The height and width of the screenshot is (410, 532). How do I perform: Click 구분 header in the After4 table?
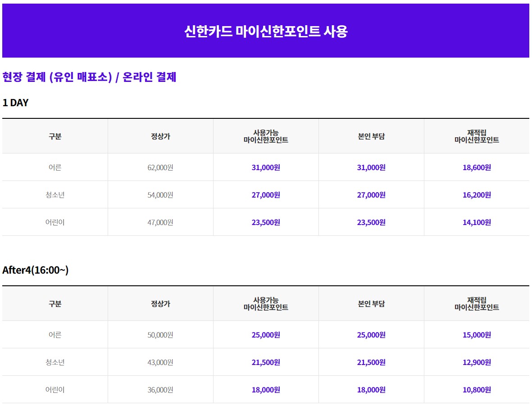pyautogui.click(x=55, y=304)
